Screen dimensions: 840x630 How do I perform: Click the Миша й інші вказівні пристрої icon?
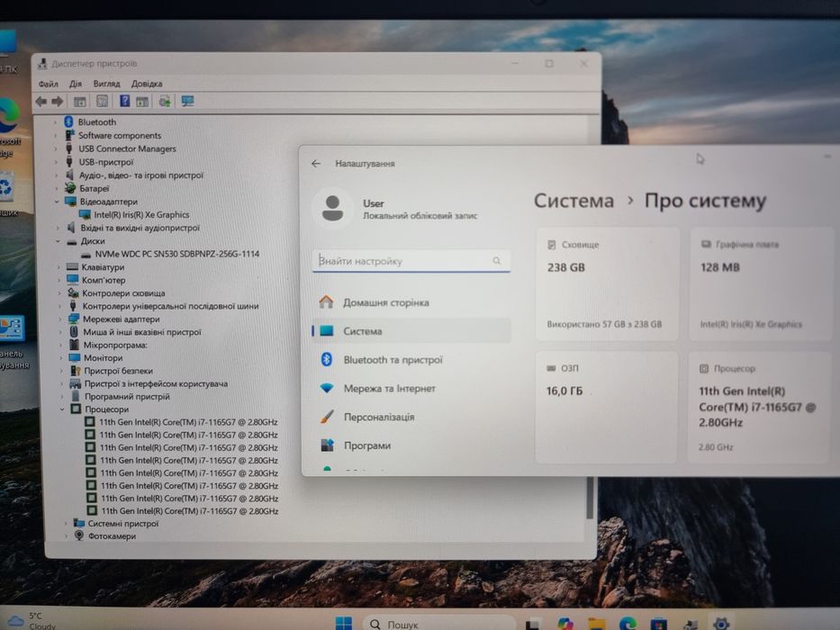point(74,332)
